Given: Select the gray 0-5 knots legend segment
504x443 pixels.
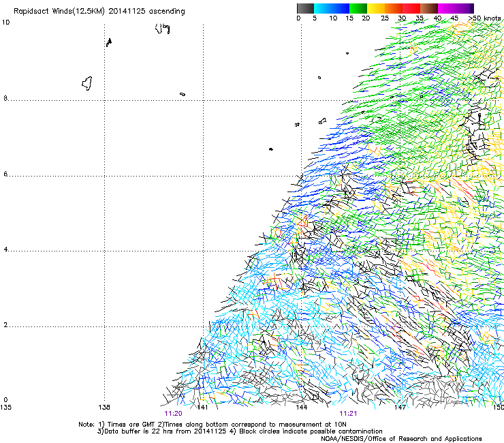Looking at the screenshot, I should click(x=305, y=8).
